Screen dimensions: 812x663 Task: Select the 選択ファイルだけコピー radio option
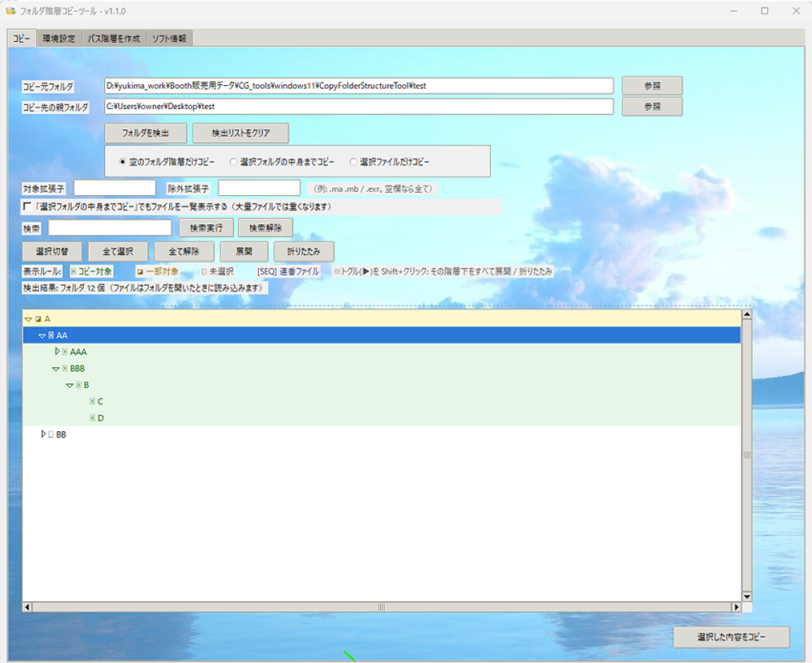(352, 162)
